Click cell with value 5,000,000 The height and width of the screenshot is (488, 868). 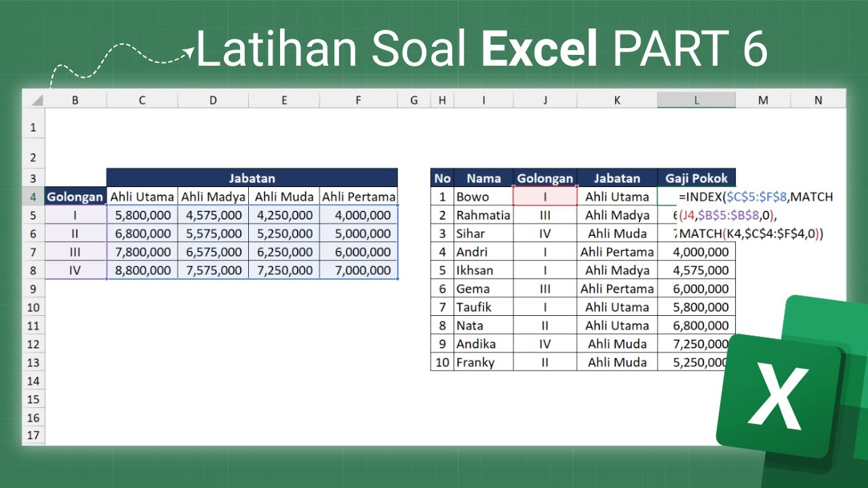point(359,234)
